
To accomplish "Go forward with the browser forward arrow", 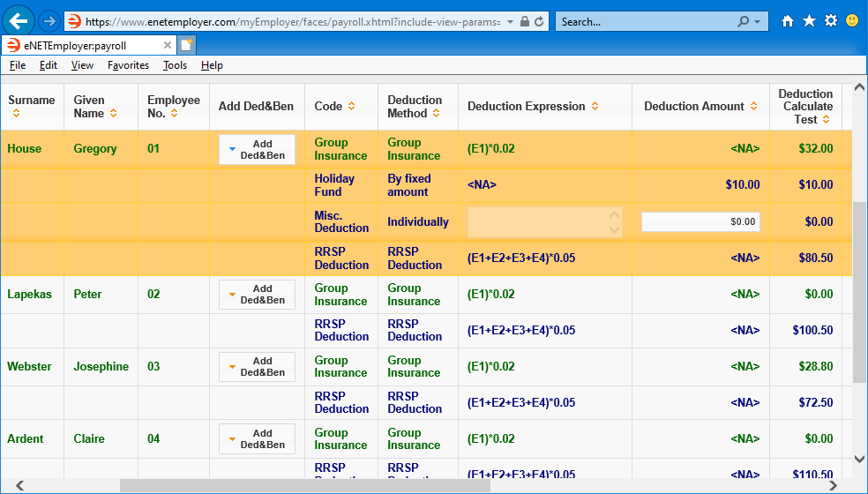I will pos(49,21).
